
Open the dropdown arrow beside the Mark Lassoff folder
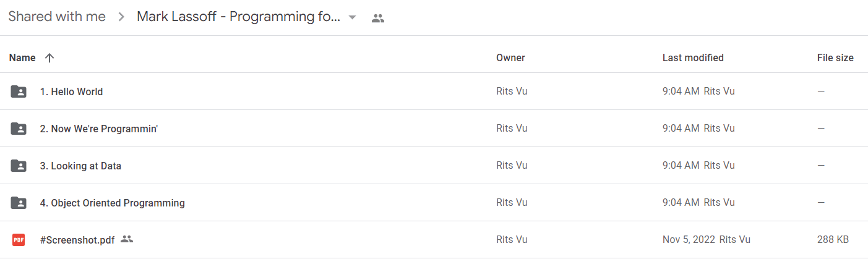[x=353, y=17]
